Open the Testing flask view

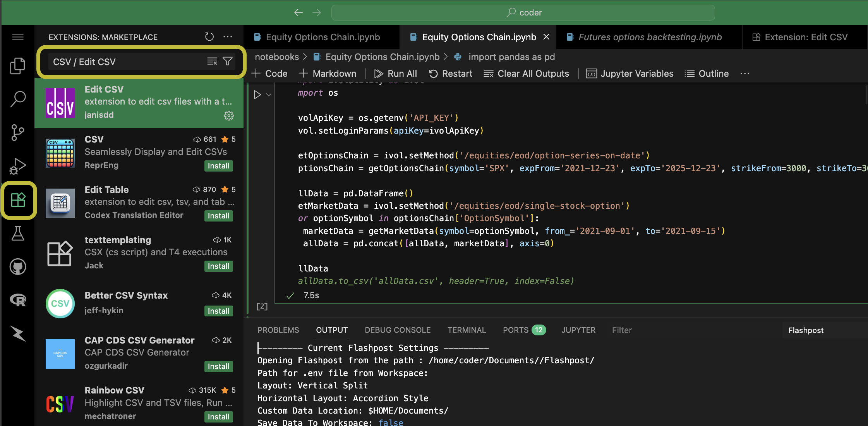[18, 233]
